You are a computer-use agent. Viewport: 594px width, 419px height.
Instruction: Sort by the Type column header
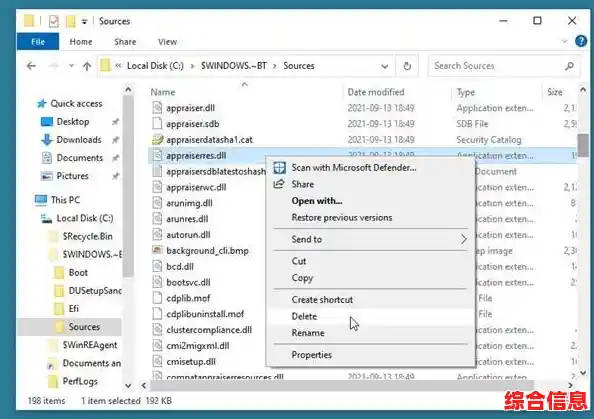466,92
